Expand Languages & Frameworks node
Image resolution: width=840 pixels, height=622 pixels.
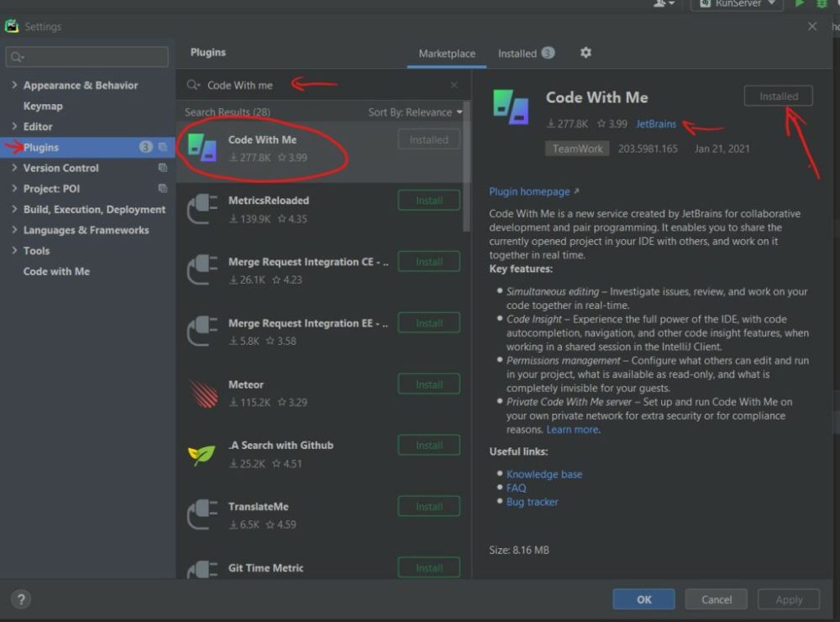14,230
